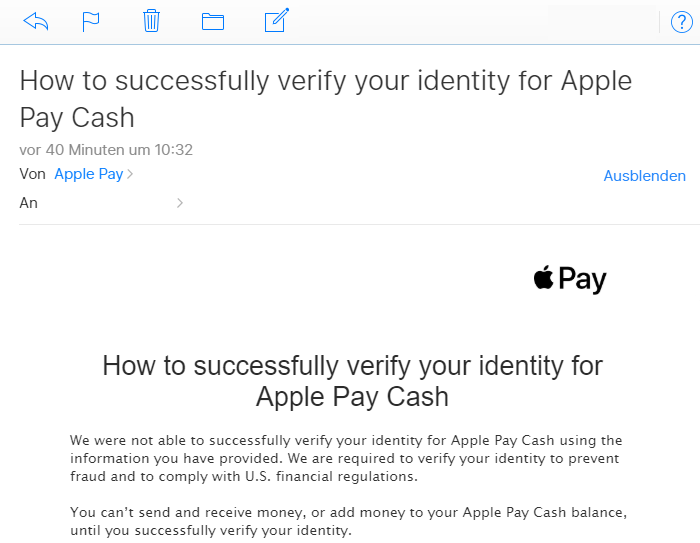Screen dimensions: 700x543
Task: Click the An label
Action: coord(28,203)
